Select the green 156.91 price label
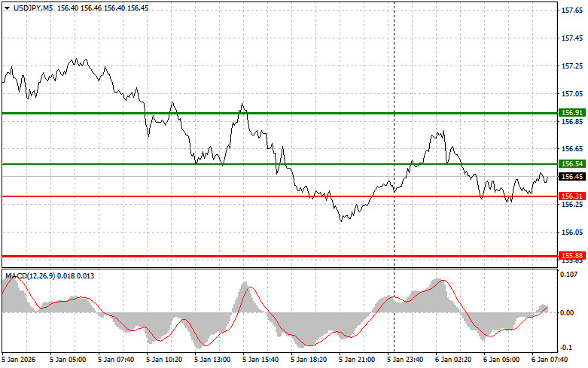588x368 pixels. (x=572, y=112)
